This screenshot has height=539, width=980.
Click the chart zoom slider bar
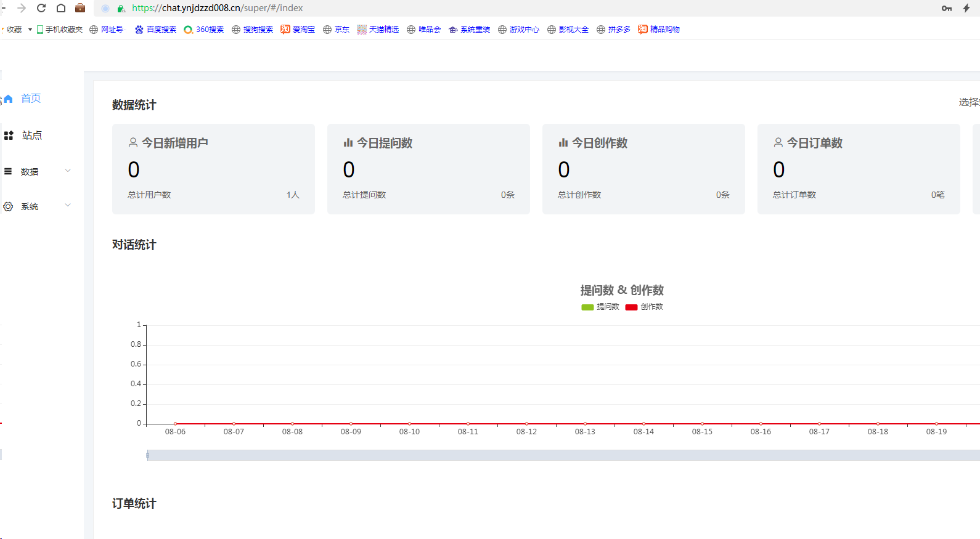(563, 455)
